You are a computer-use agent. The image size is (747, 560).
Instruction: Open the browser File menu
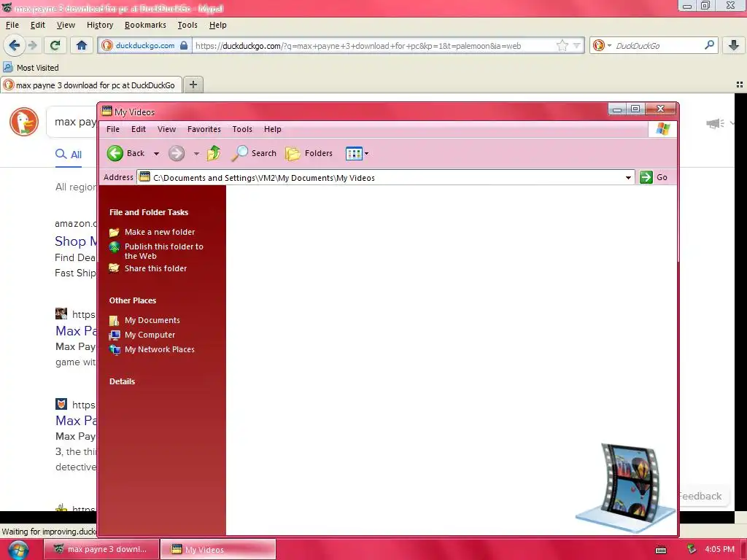tap(12, 25)
